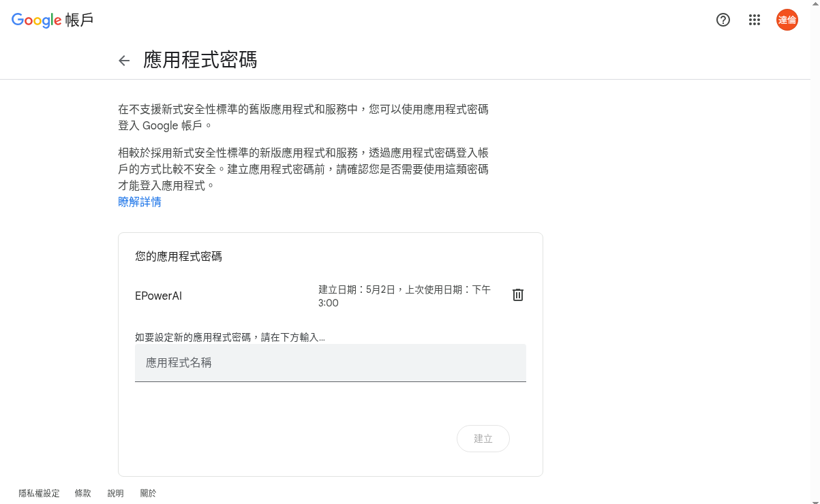The height and width of the screenshot is (504, 820).
Task: Open the 說明 footer link
Action: [x=116, y=493]
